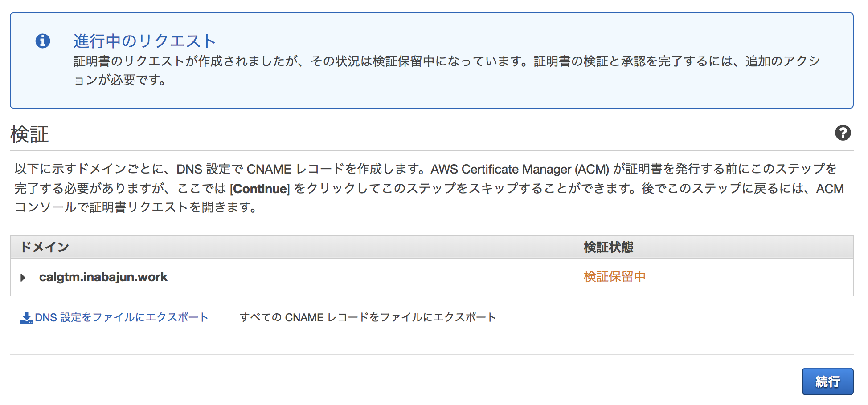The height and width of the screenshot is (405, 868).
Task: Open help via the question mark icon
Action: (843, 133)
